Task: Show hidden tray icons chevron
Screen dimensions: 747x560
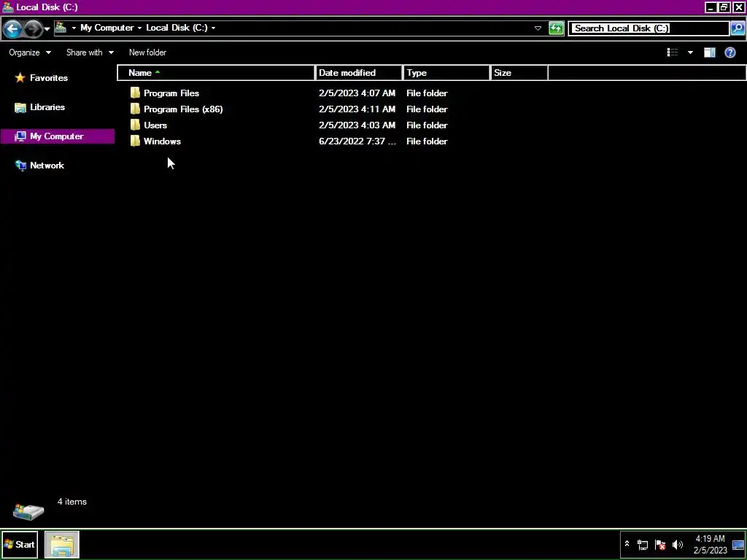Action: pyautogui.click(x=627, y=544)
